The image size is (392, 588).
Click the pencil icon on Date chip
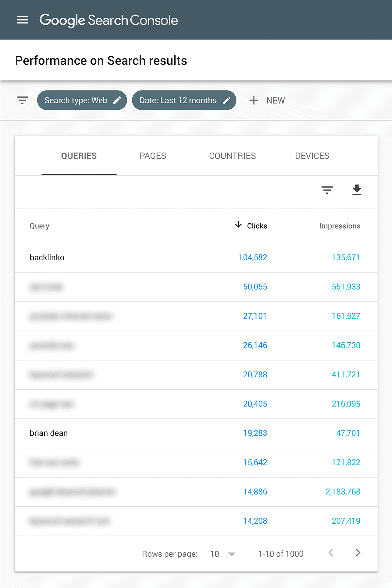(226, 100)
